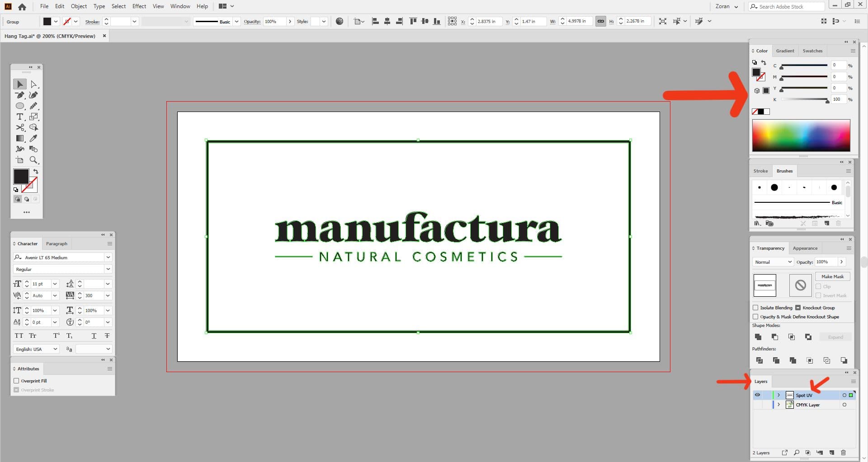Viewport: 868px width, 462px height.
Task: Select the Type tool
Action: click(x=20, y=117)
